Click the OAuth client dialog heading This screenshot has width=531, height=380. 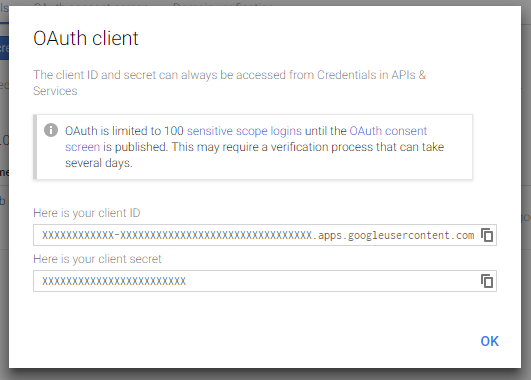[86, 38]
